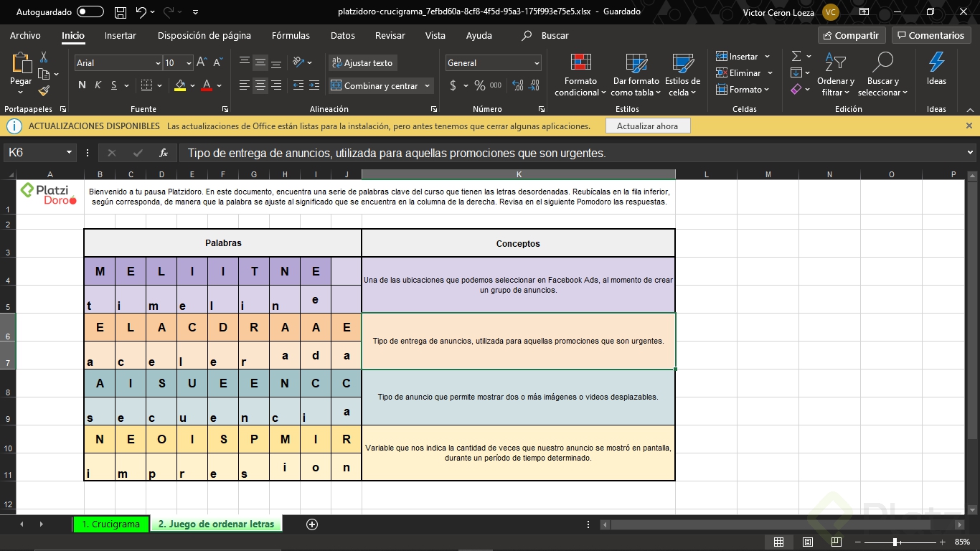
Task: Apply the red font color A
Action: [x=207, y=85]
